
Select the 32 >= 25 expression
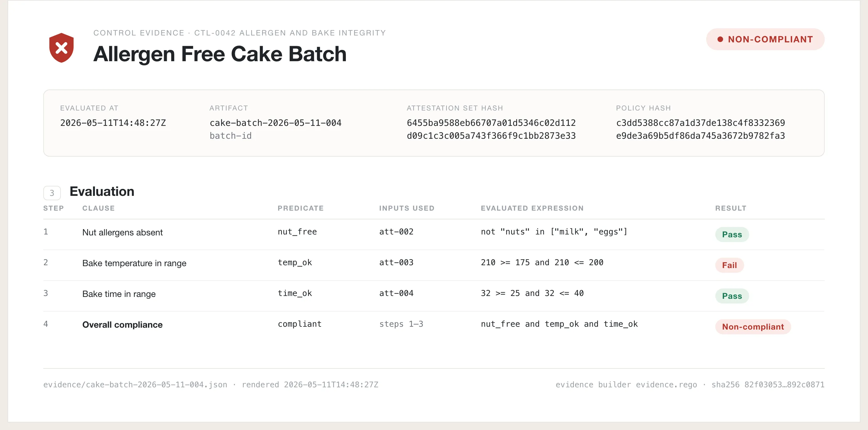coord(532,293)
